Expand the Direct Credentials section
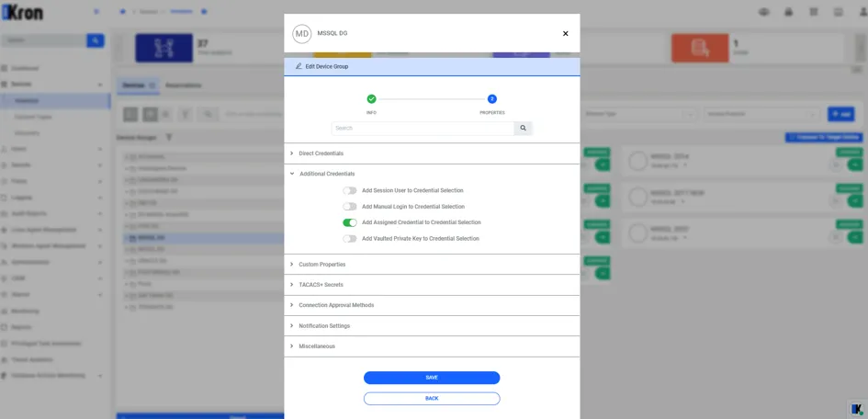Screen dimensions: 868x419 coord(432,153)
